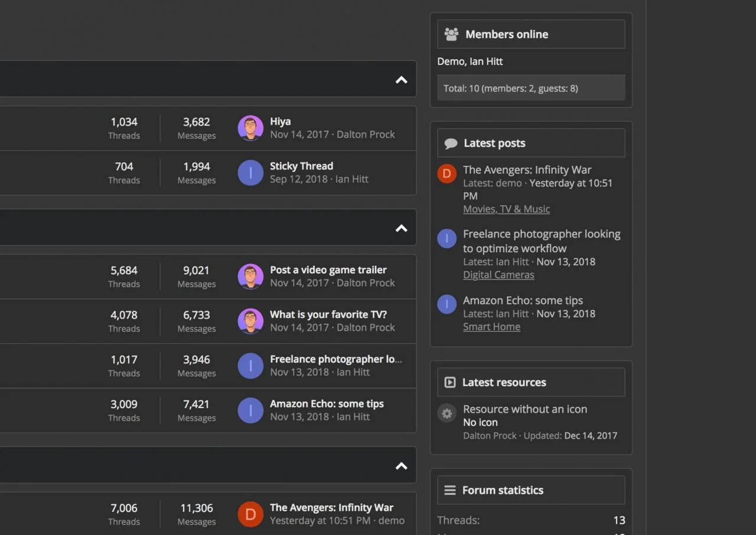Click the Latest resources header icon

click(x=450, y=383)
